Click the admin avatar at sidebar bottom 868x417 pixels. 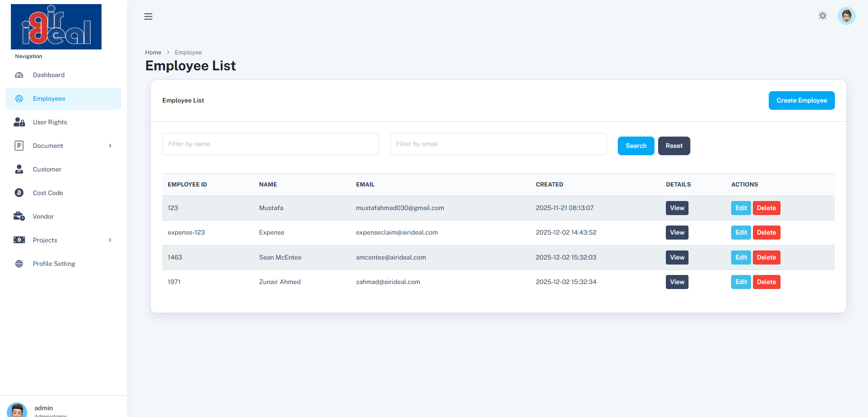point(17,410)
